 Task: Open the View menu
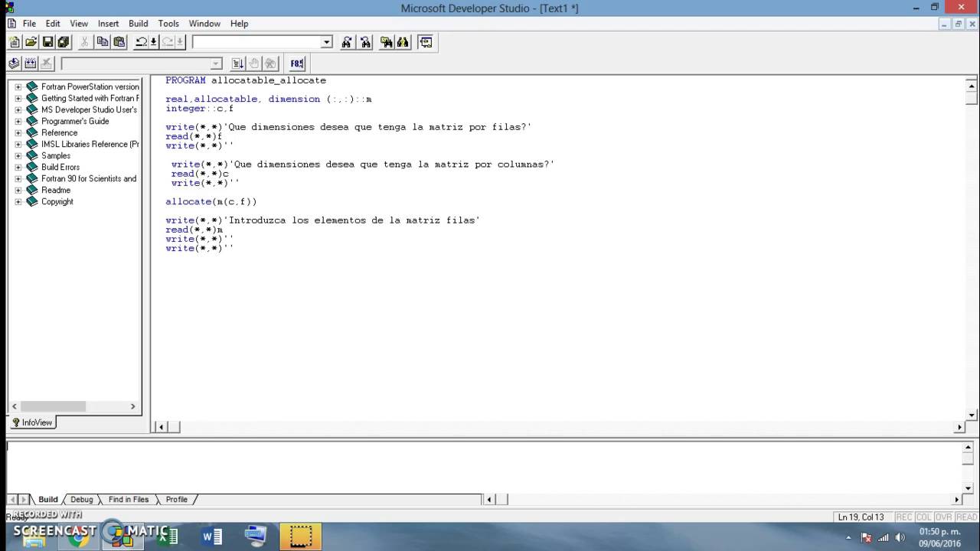tap(79, 24)
